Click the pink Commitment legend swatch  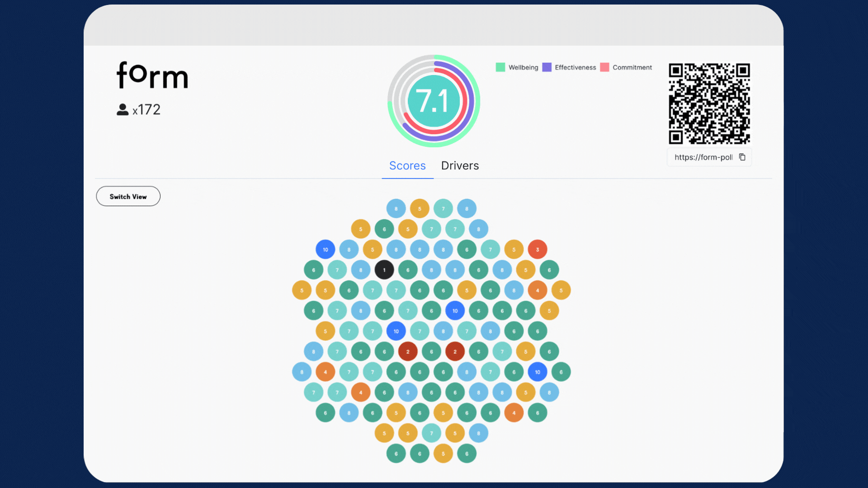[x=604, y=67]
